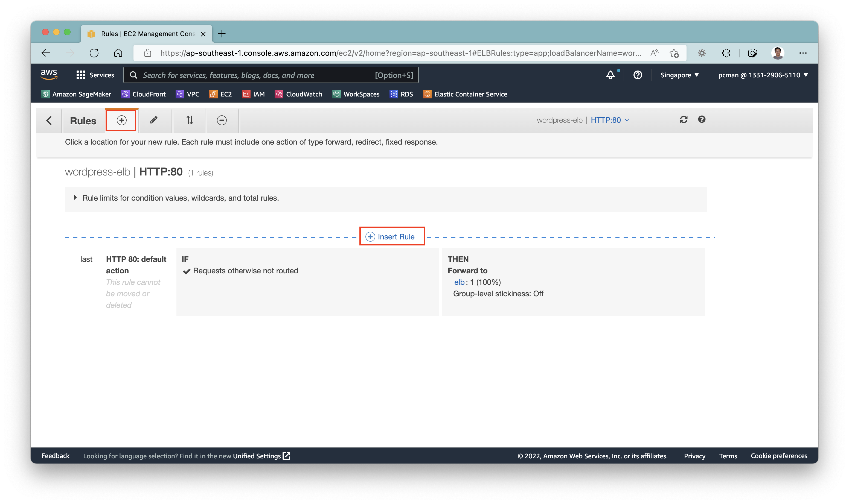Open the AWS support help icon
Viewport: 849px width, 504px height.
(x=638, y=75)
